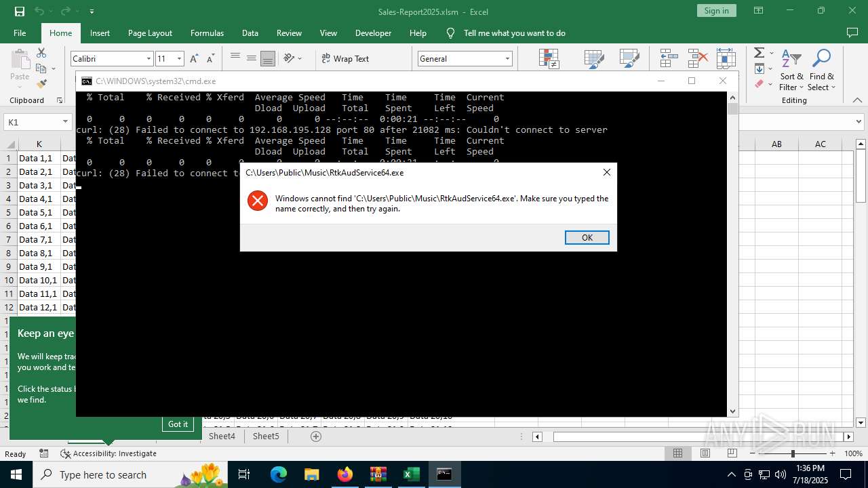
Task: Click the Format as Table icon
Action: coord(594,58)
